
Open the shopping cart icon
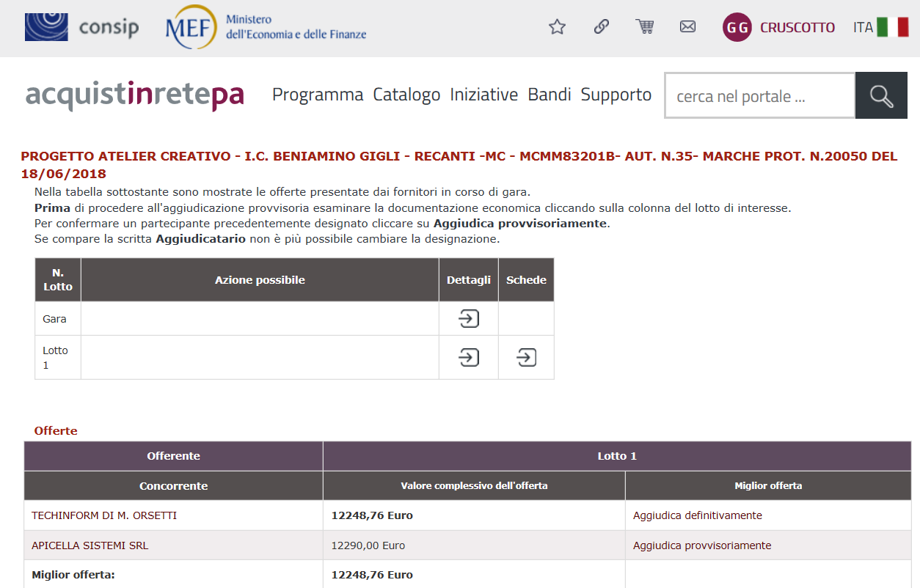point(644,27)
